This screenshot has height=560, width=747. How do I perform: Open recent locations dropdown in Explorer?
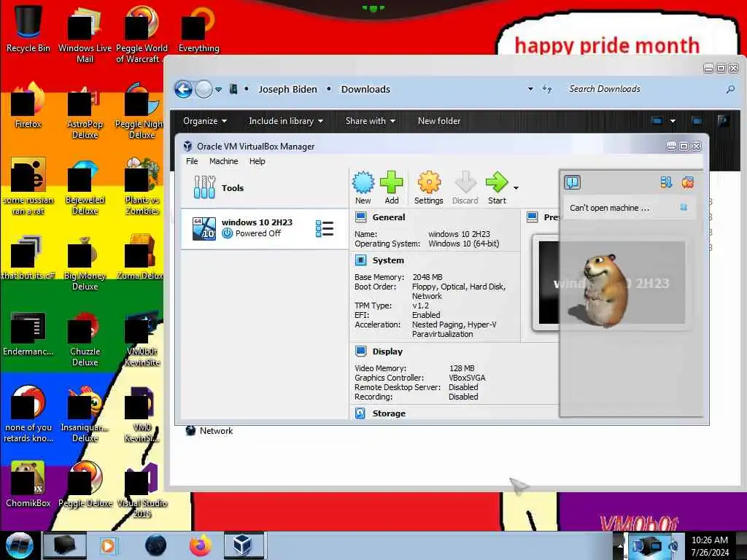218,90
